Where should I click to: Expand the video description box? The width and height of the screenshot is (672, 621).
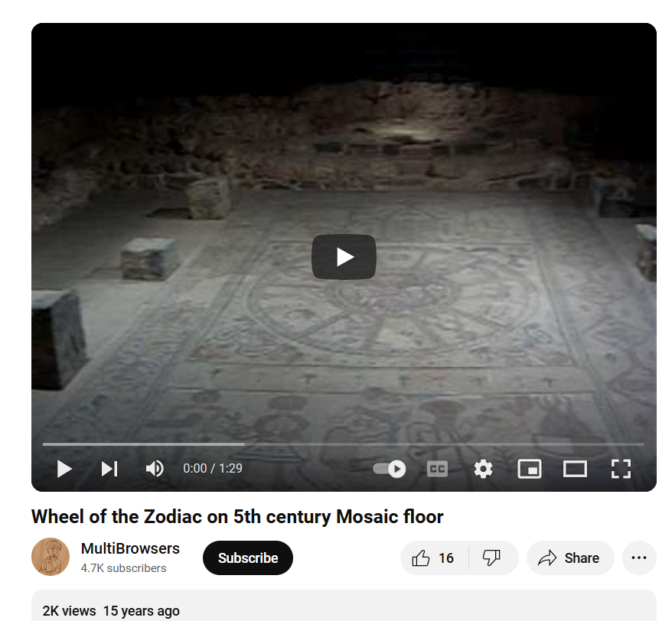pyautogui.click(x=344, y=606)
